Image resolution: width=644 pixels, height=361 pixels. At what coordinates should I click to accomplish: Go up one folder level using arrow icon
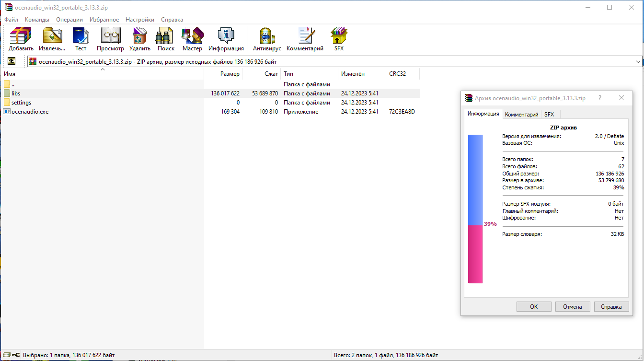pyautogui.click(x=11, y=61)
